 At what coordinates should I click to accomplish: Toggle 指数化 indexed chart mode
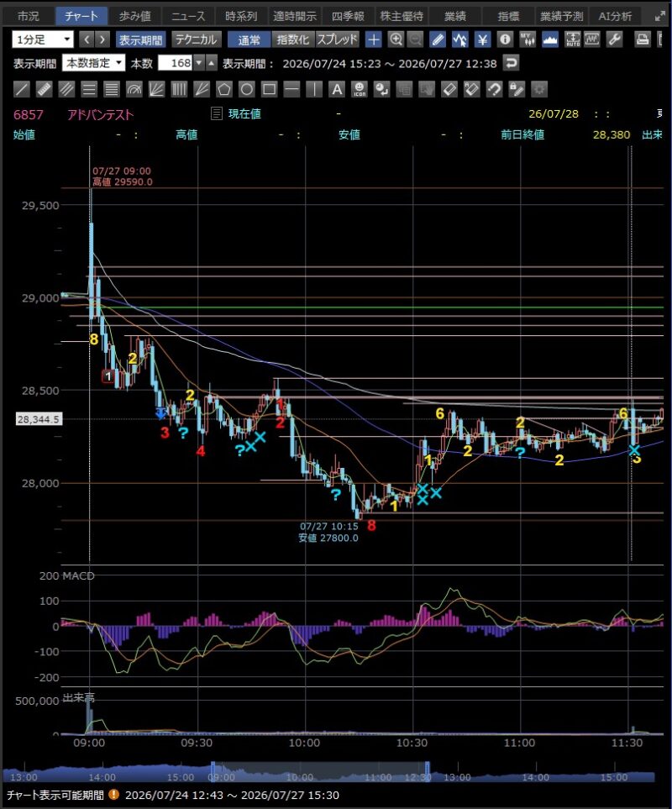[x=292, y=39]
